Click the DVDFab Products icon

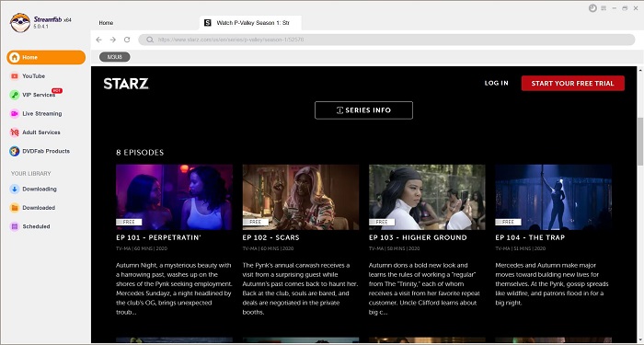click(15, 151)
